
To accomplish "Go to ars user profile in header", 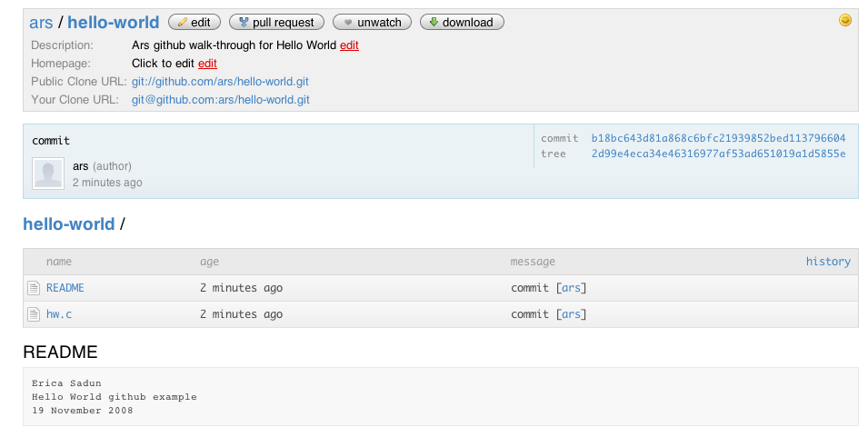I will (x=41, y=22).
